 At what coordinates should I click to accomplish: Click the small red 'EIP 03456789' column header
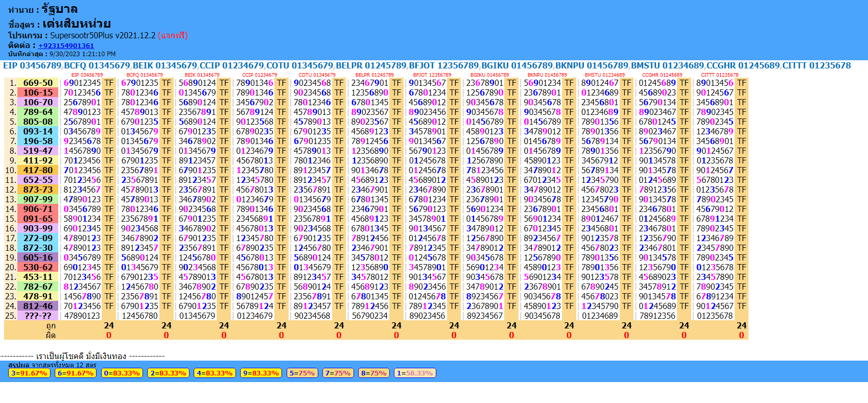click(x=87, y=75)
